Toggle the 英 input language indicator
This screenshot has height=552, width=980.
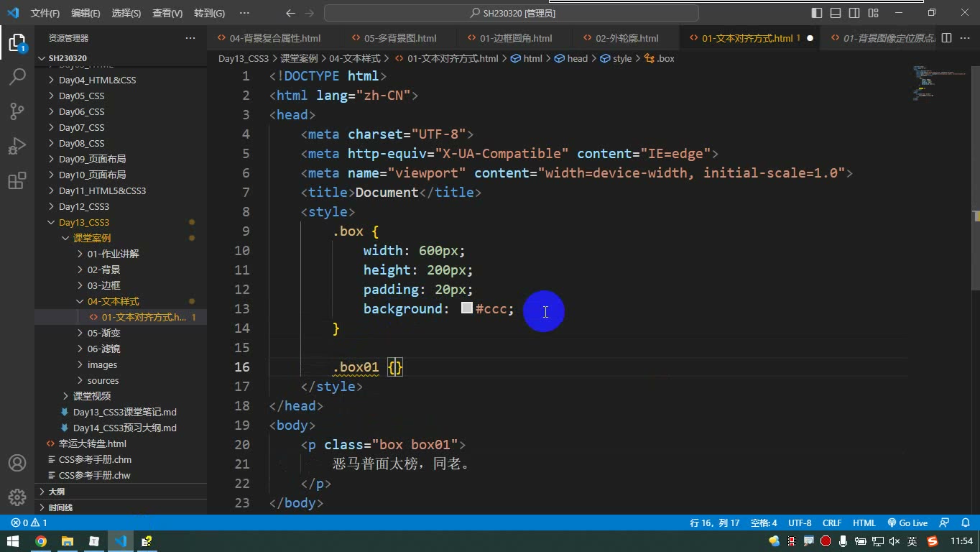[912, 541]
